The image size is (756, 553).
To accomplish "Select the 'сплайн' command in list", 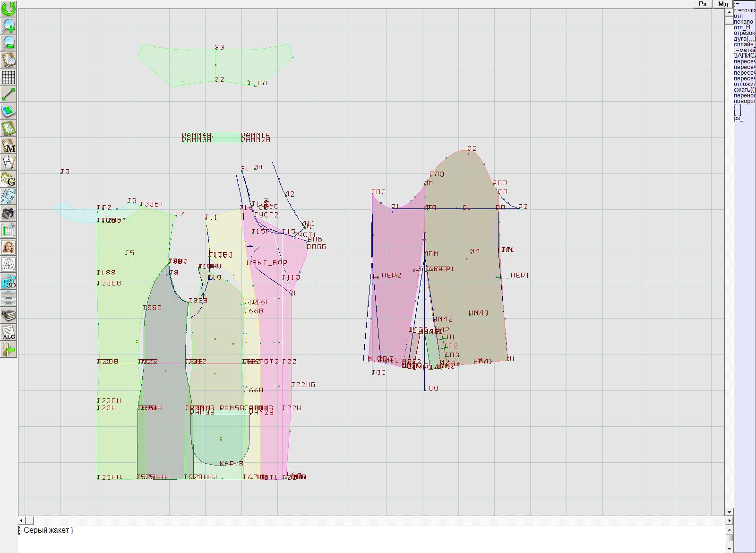I will click(x=744, y=44).
